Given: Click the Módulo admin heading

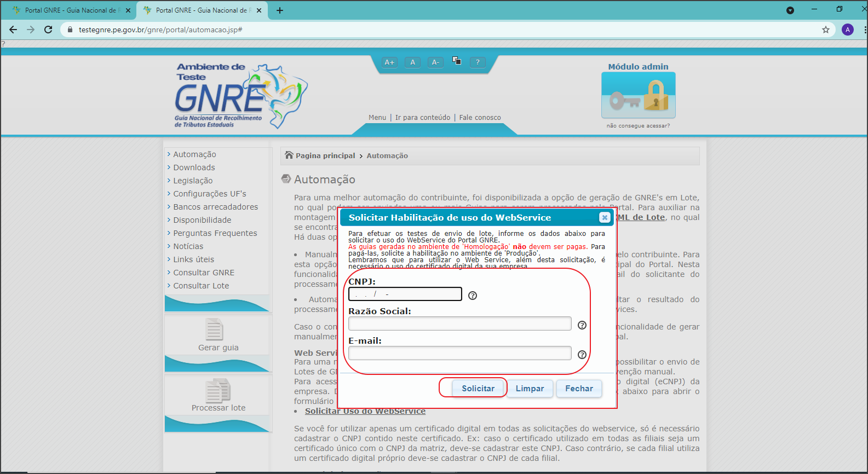Looking at the screenshot, I should click(x=638, y=67).
